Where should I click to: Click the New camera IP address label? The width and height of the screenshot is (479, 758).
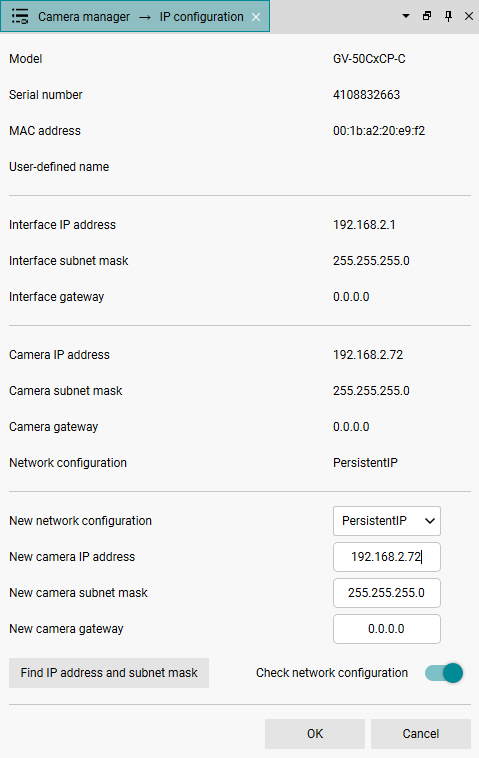72,557
